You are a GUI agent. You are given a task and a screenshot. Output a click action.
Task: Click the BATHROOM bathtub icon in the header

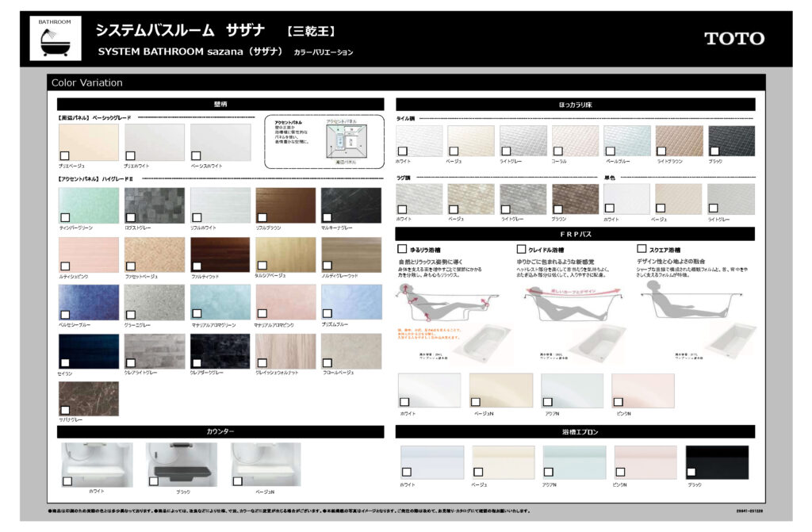coord(56,38)
